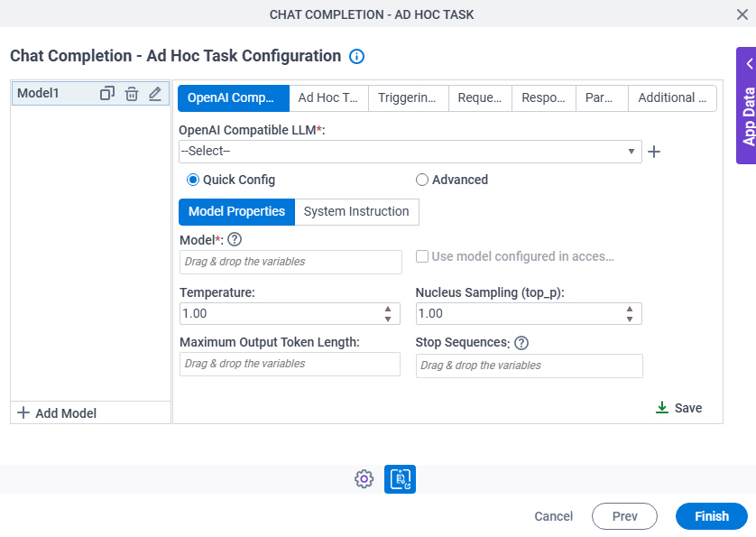The width and height of the screenshot is (756, 537).
Task: Switch to the OpenAI Comp... tab
Action: pos(234,98)
